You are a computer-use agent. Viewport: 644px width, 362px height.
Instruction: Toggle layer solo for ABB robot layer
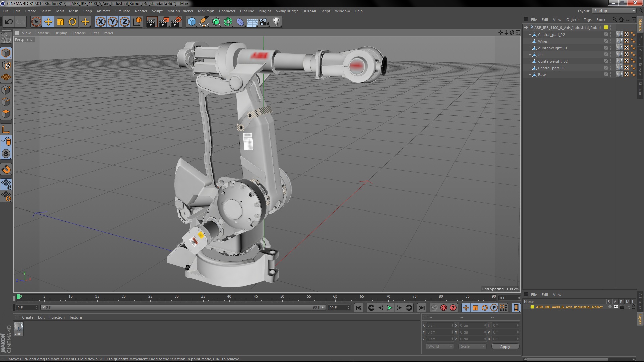click(x=610, y=307)
